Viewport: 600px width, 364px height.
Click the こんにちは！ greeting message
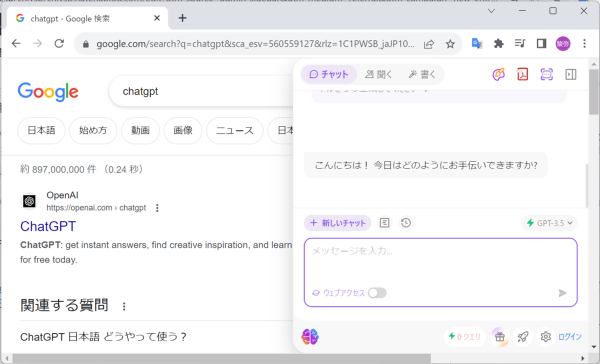(x=426, y=165)
